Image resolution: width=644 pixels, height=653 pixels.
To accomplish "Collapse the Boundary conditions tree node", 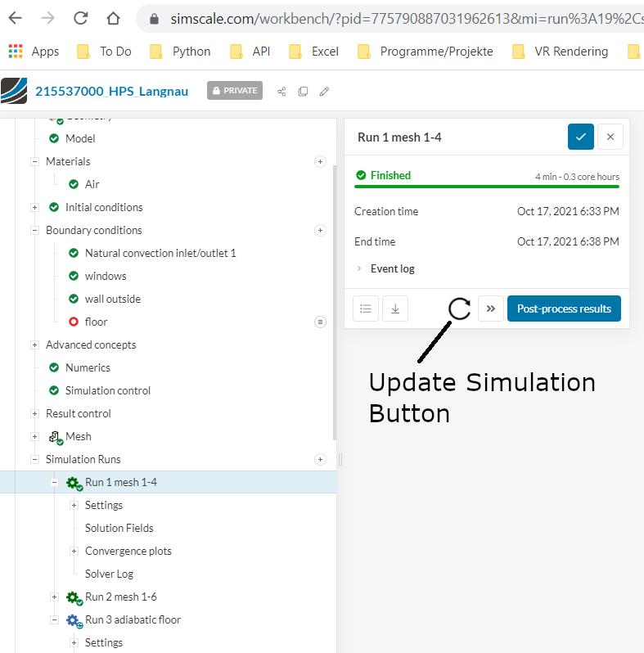I will (34, 230).
